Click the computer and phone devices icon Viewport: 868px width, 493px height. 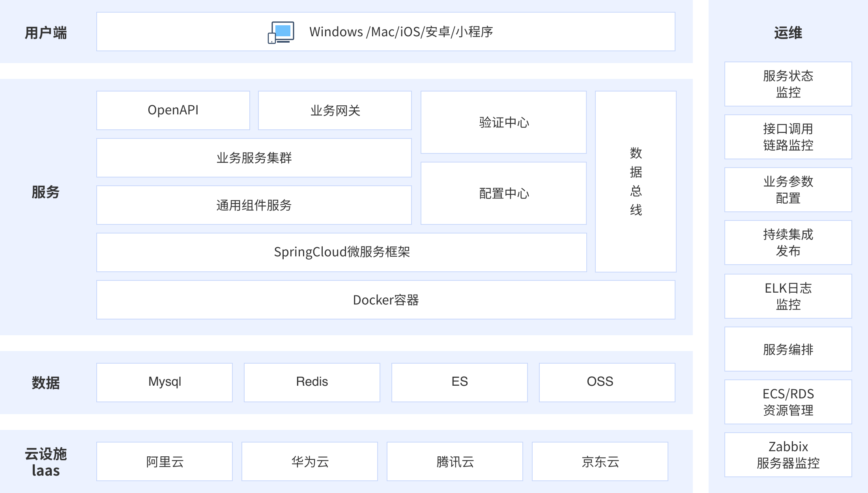click(x=281, y=32)
